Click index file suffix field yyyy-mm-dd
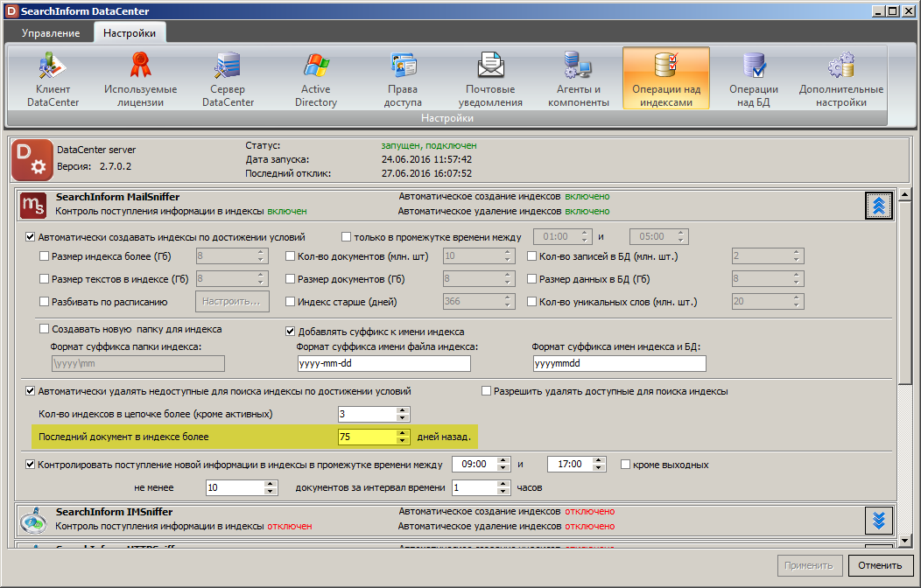This screenshot has width=921, height=588. (x=383, y=363)
